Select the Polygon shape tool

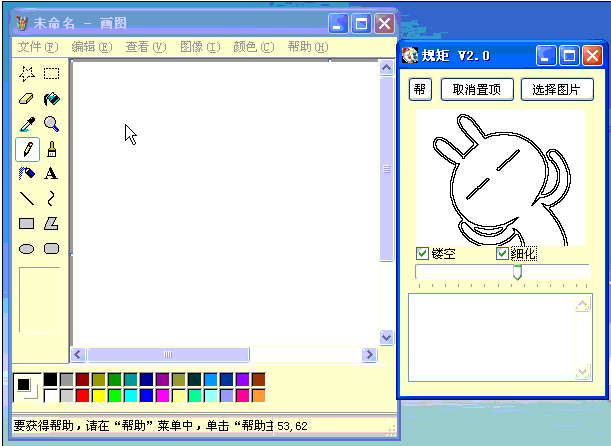click(51, 224)
